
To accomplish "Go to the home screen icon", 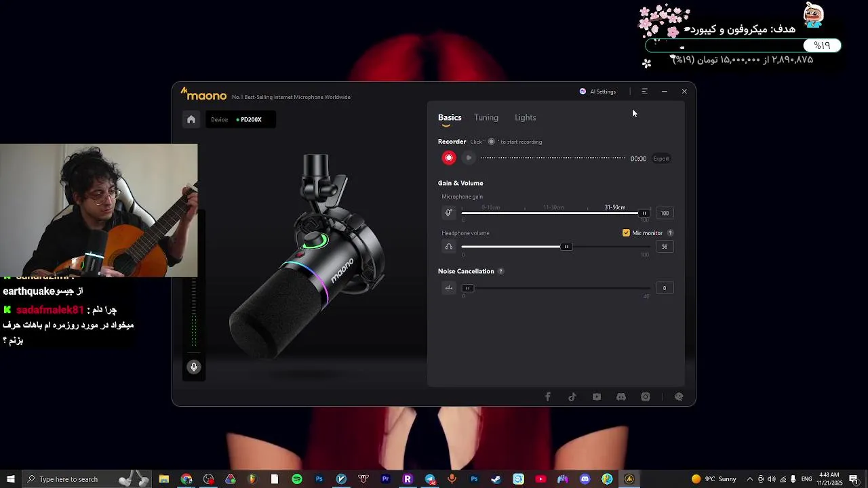I will pyautogui.click(x=191, y=119).
